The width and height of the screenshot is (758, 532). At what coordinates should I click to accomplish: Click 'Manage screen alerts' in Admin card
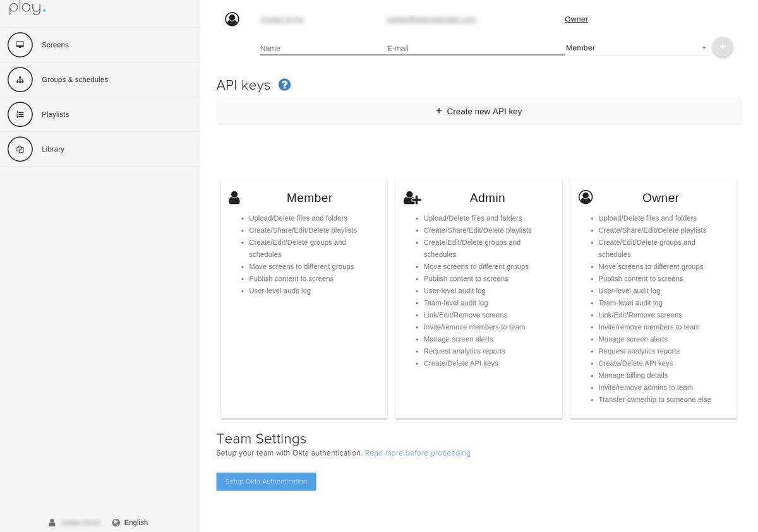pyautogui.click(x=458, y=340)
